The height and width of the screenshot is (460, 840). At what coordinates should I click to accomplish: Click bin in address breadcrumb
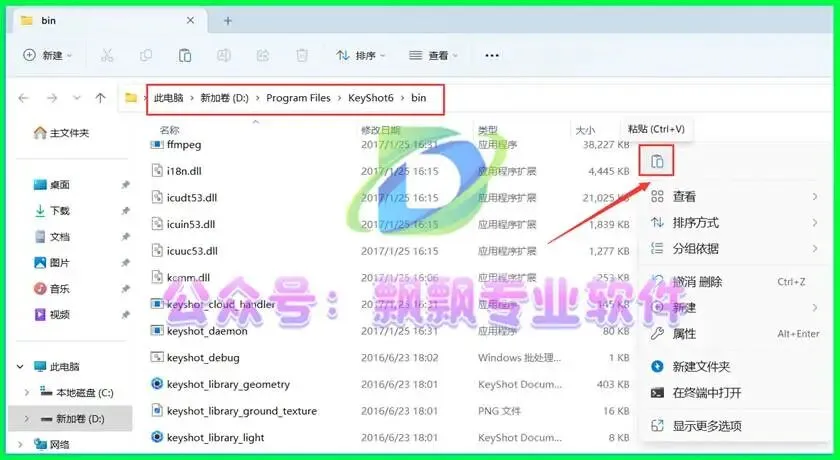pyautogui.click(x=418, y=98)
